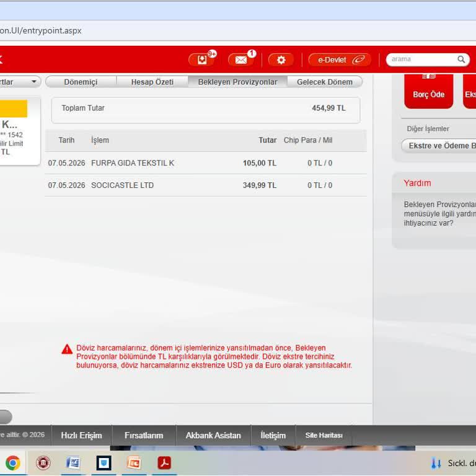The image size is (476, 476).
Task: Open the messages envelope icon
Action: coord(241,59)
